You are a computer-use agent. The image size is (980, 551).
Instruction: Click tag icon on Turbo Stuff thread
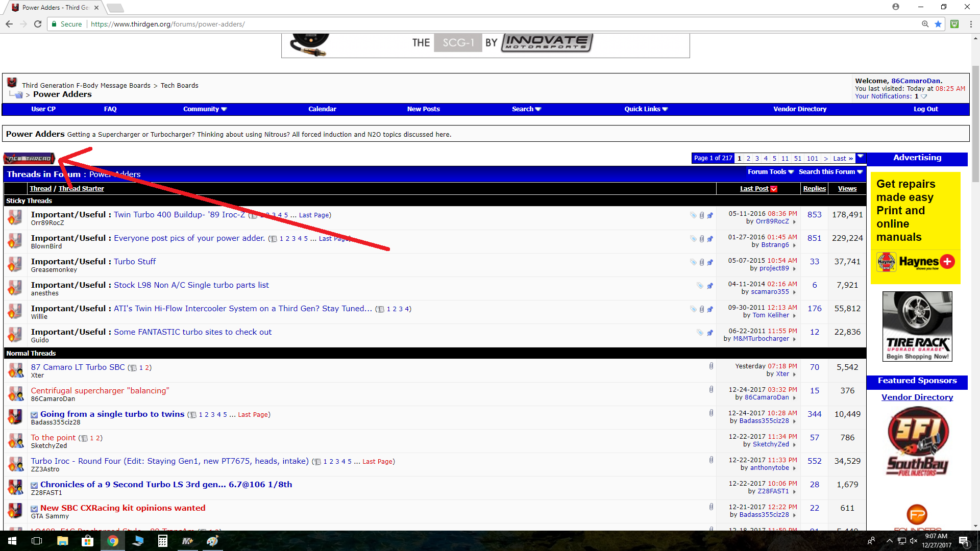[x=693, y=262]
